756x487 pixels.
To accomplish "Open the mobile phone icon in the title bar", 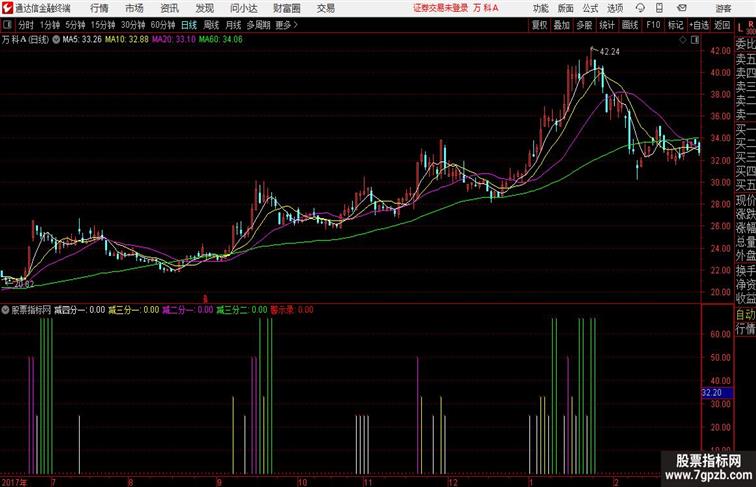I will tap(659, 8).
